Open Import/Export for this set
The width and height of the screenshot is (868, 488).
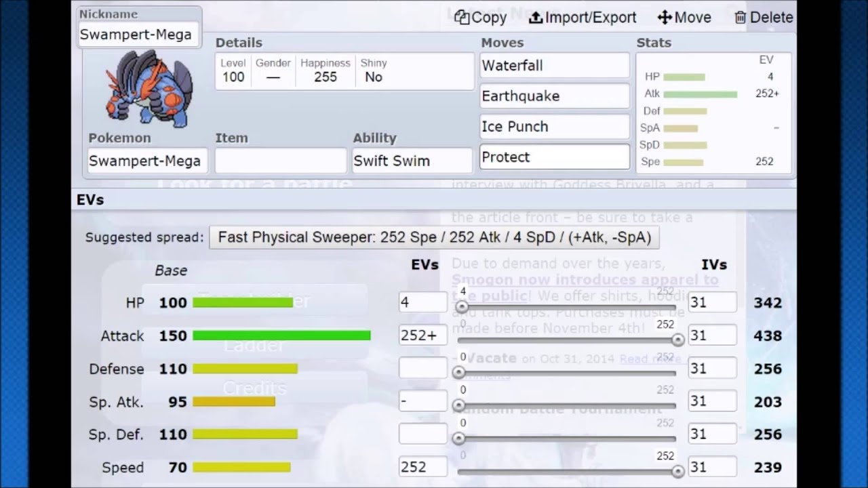coord(583,17)
